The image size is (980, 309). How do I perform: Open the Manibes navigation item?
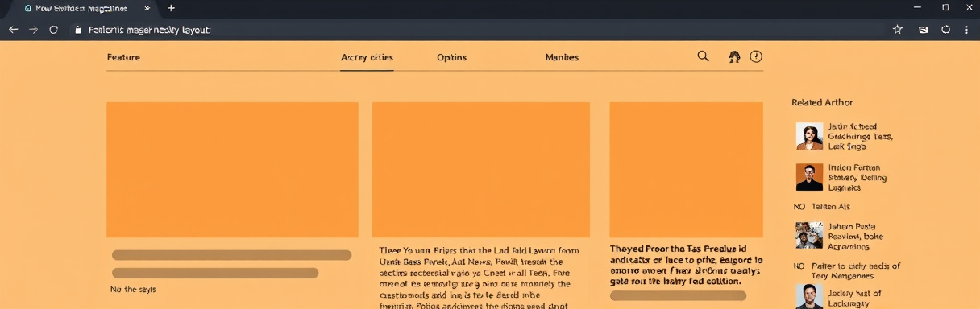pyautogui.click(x=562, y=57)
